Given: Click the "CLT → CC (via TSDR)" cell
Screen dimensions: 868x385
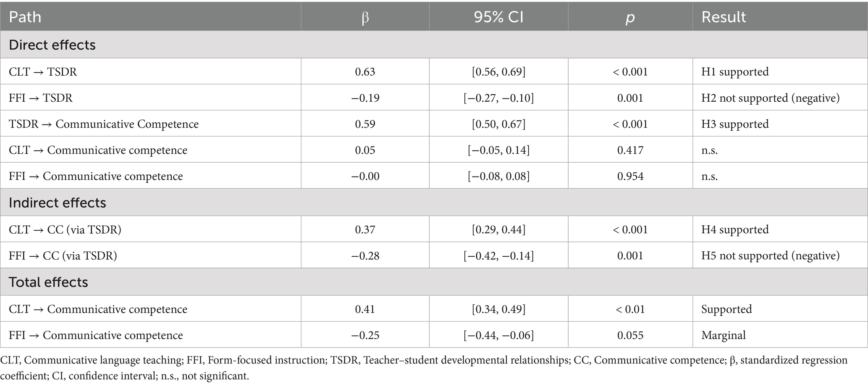Looking at the screenshot, I should click(65, 229).
